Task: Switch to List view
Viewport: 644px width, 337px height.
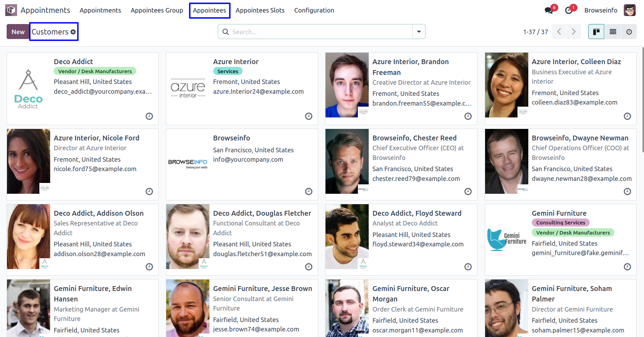Action: coord(613,32)
